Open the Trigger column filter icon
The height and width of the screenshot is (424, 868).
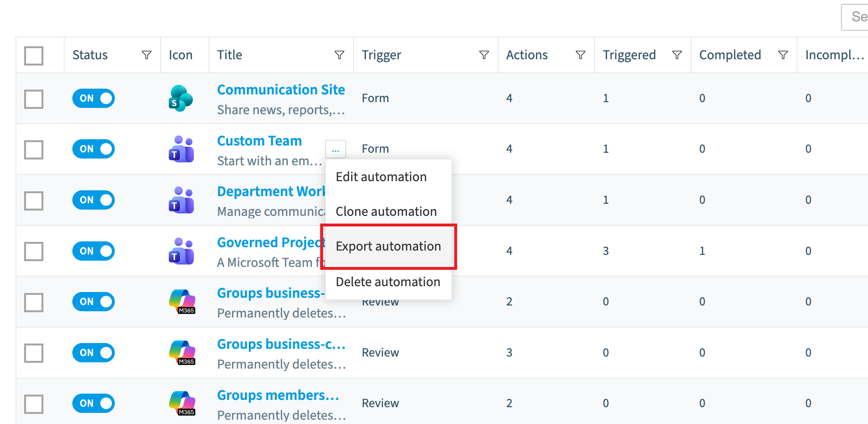point(484,55)
